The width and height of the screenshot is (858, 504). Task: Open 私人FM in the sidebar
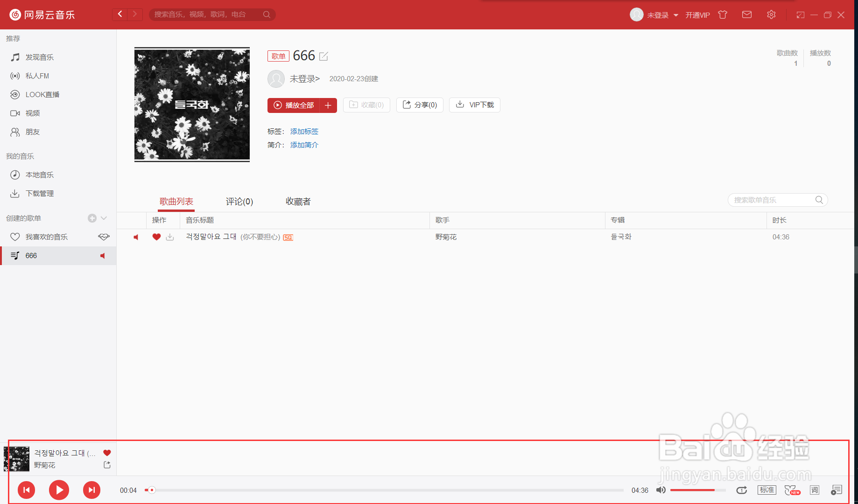coord(58,76)
